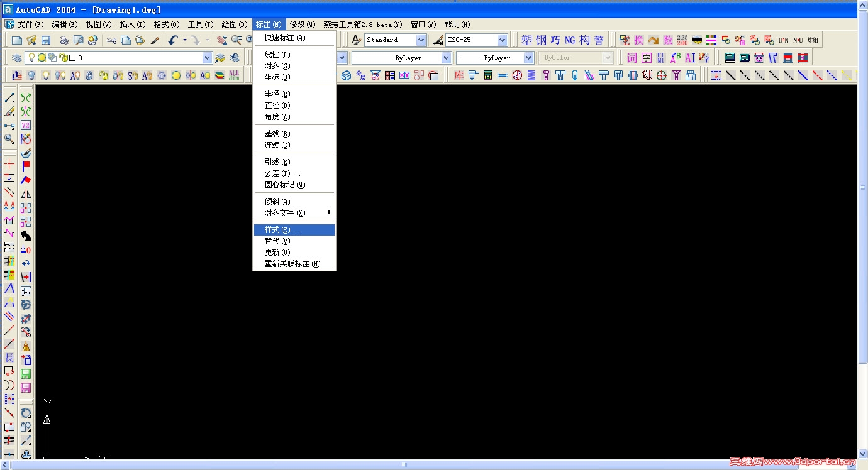Screen dimensions: 868x470
Task: Cut selection with the scissors icon
Action: pyautogui.click(x=111, y=40)
